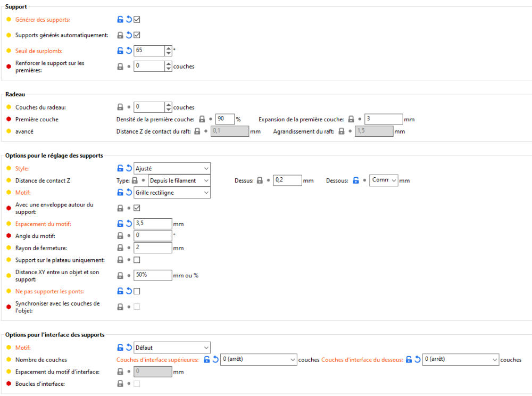532x396 pixels.
Task: Reset Couches d'interface du dessous with undo arrow
Action: pos(418,360)
